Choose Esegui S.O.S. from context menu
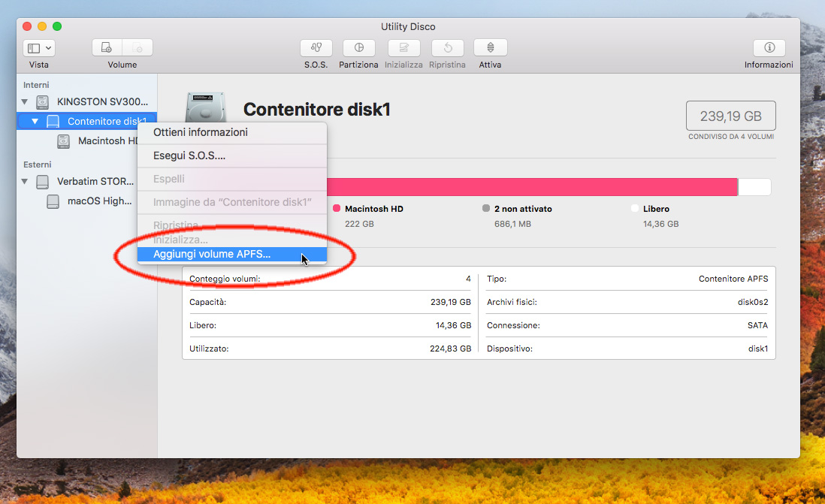The height and width of the screenshot is (504, 825). (x=232, y=155)
